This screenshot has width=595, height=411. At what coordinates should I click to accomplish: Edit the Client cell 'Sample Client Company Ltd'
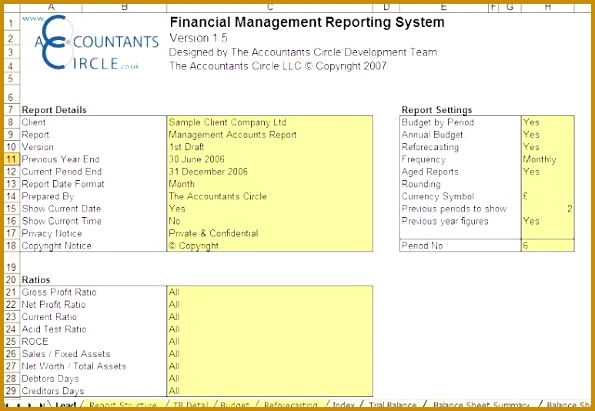click(x=270, y=122)
